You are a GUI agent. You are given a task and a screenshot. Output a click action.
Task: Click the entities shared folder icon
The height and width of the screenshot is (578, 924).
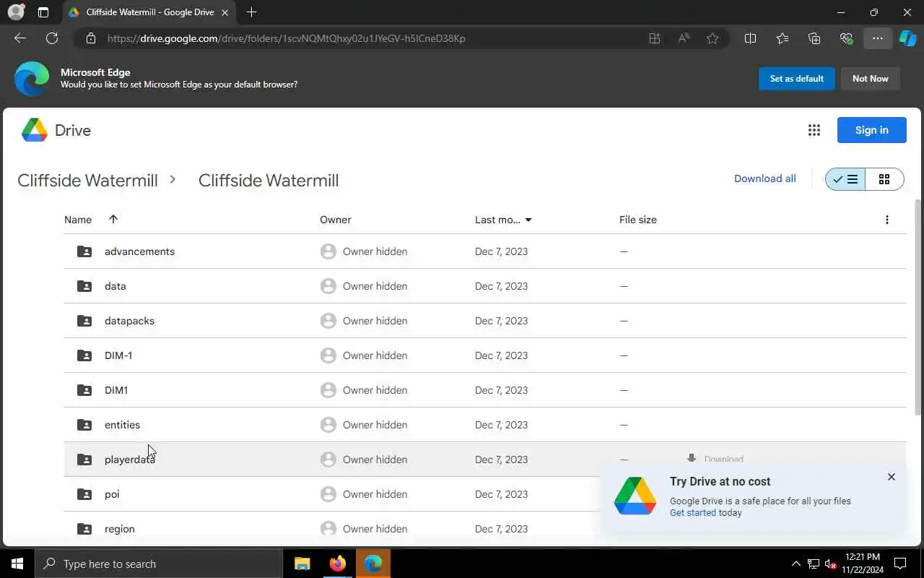[84, 425]
